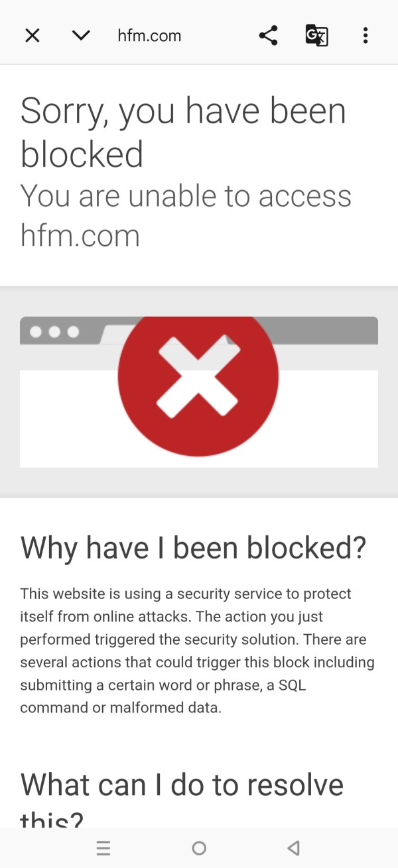The height and width of the screenshot is (868, 398).
Task: Tap the red blocked X circle graphic
Action: 198,376
